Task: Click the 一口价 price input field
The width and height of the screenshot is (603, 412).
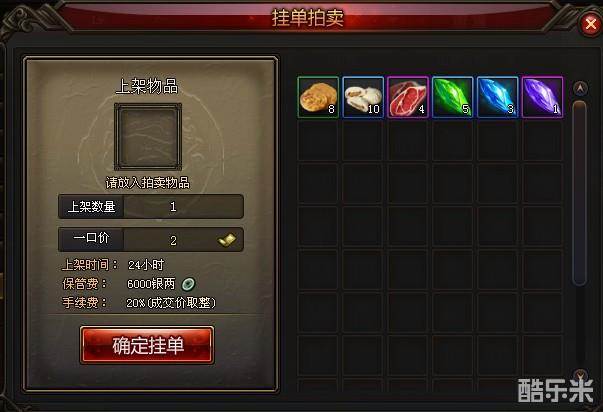Action: point(183,240)
